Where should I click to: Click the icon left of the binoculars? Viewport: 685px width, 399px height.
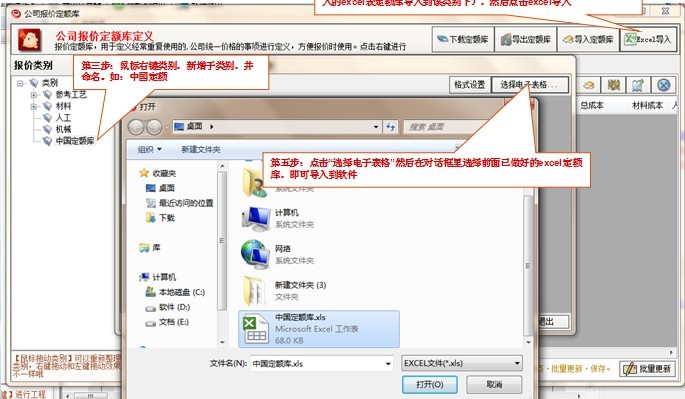coord(588,85)
